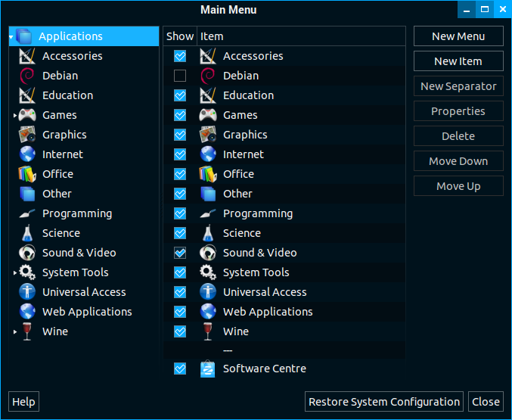512x420 pixels.
Task: Toggle the Software Centre show checkbox
Action: tap(180, 369)
